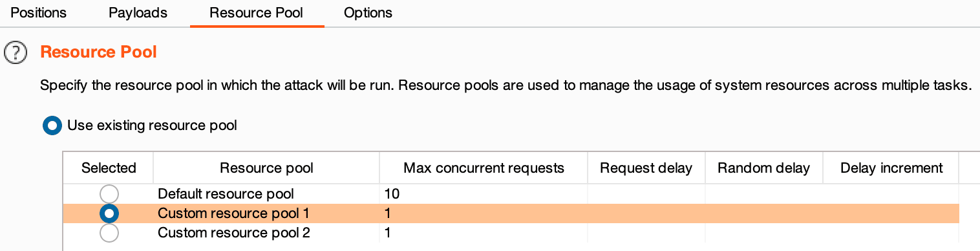Image resolution: width=980 pixels, height=251 pixels.
Task: Click Default pool's max concurrent value 10
Action: (x=392, y=193)
